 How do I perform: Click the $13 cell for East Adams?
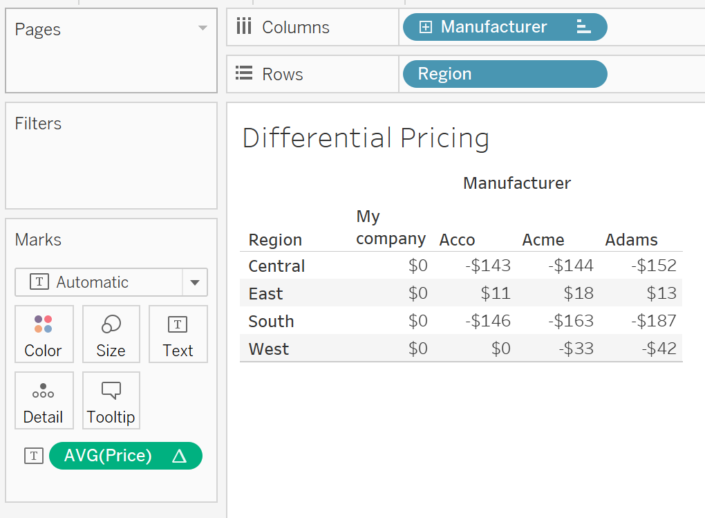click(661, 293)
